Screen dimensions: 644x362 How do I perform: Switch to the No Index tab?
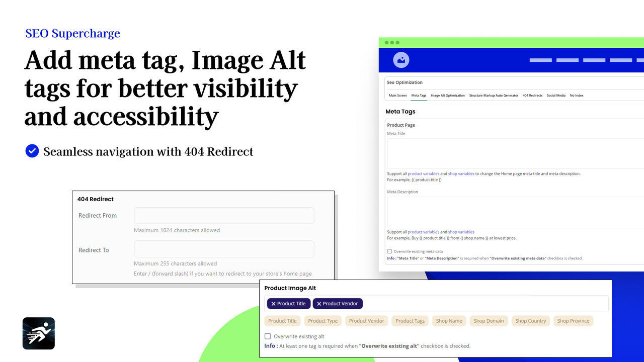coord(577,96)
